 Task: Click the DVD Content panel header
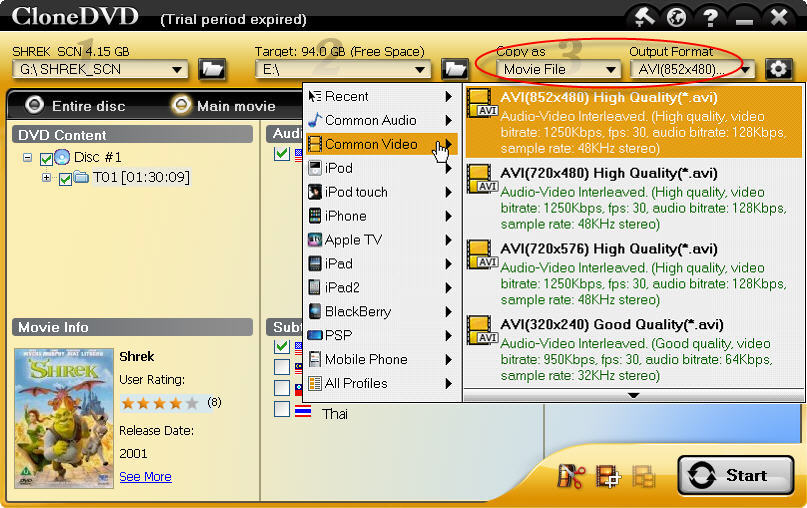[x=132, y=135]
